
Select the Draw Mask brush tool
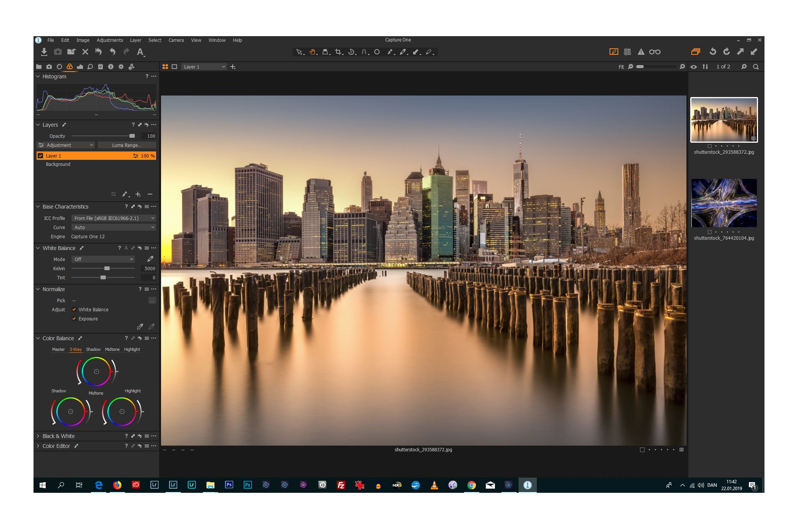click(390, 52)
